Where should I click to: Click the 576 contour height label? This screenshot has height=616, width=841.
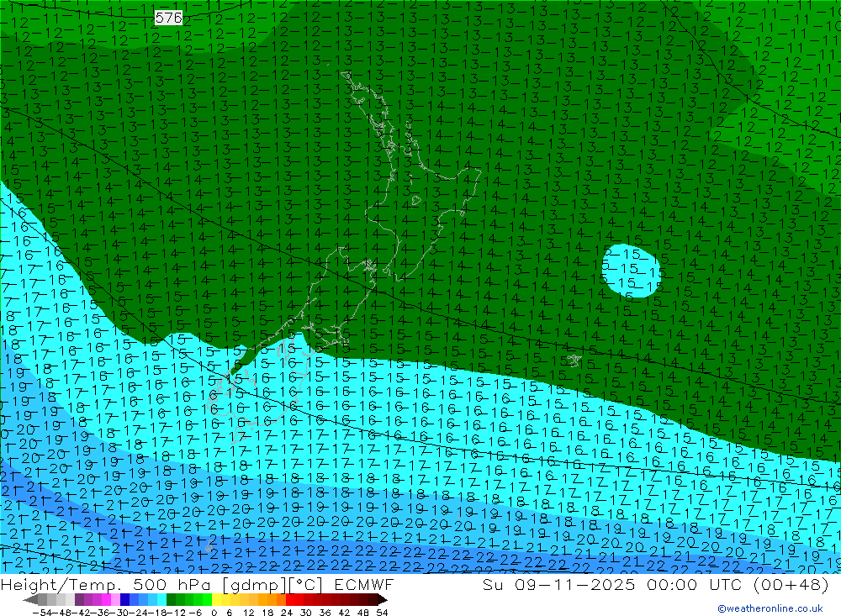(x=168, y=17)
